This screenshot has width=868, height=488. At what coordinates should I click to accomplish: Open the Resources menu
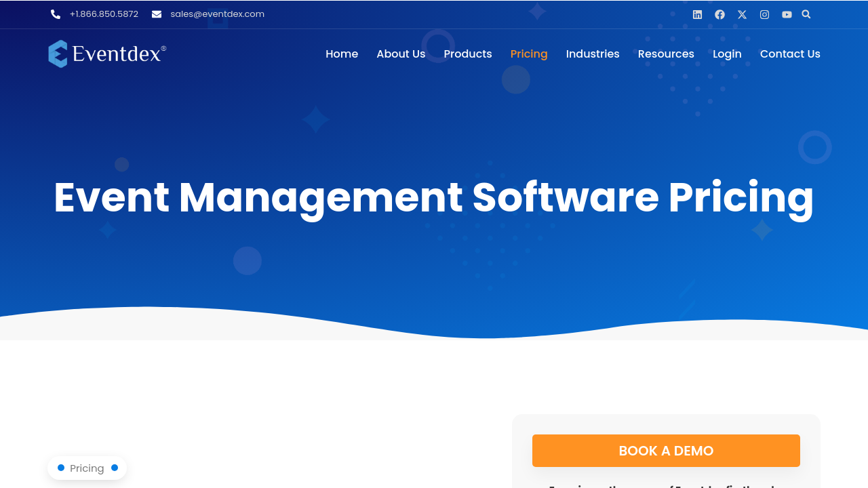666,54
